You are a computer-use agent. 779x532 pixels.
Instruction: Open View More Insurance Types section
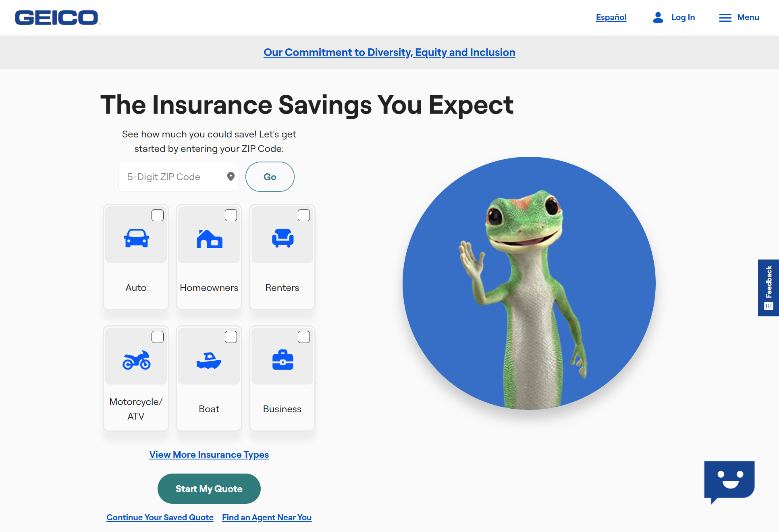(209, 454)
